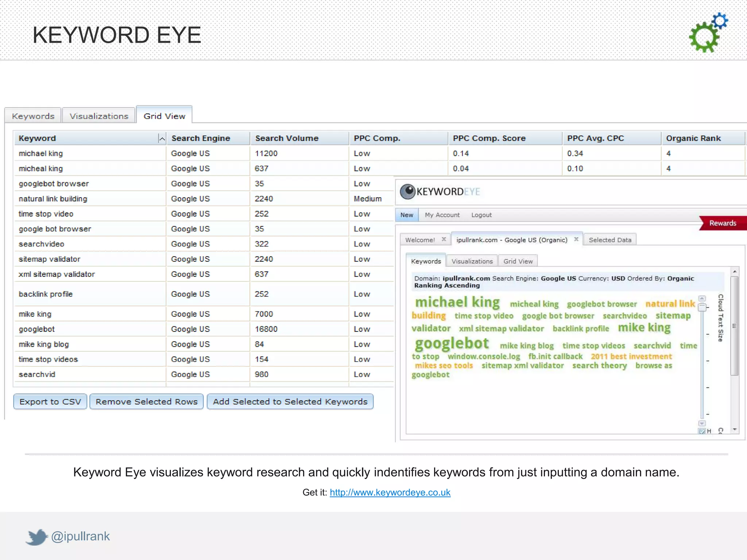Close the ipullrank.com Google US tab
This screenshot has height=560, width=747.
coord(576,239)
